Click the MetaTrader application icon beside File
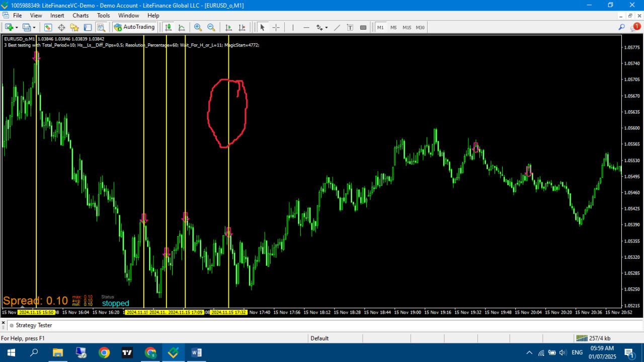The image size is (644, 362). coord(5,16)
